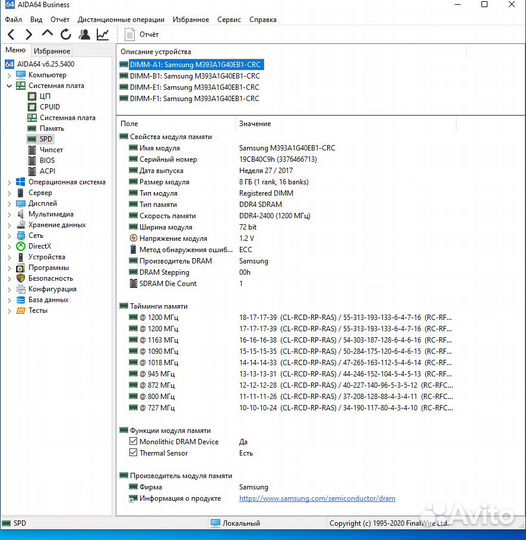Open the Сервис menu
This screenshot has width=526, height=540.
click(x=229, y=20)
